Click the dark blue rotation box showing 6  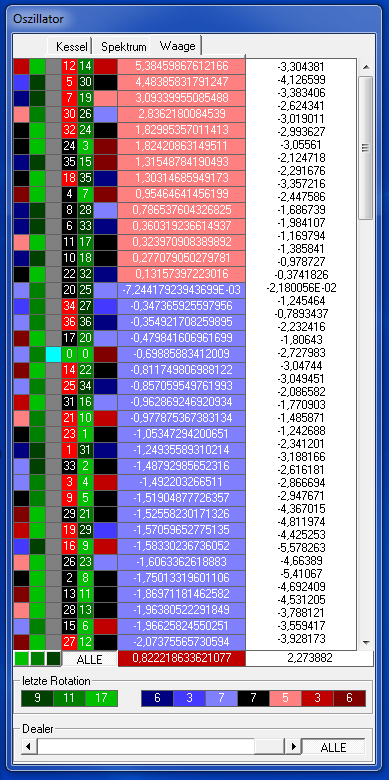point(157,698)
